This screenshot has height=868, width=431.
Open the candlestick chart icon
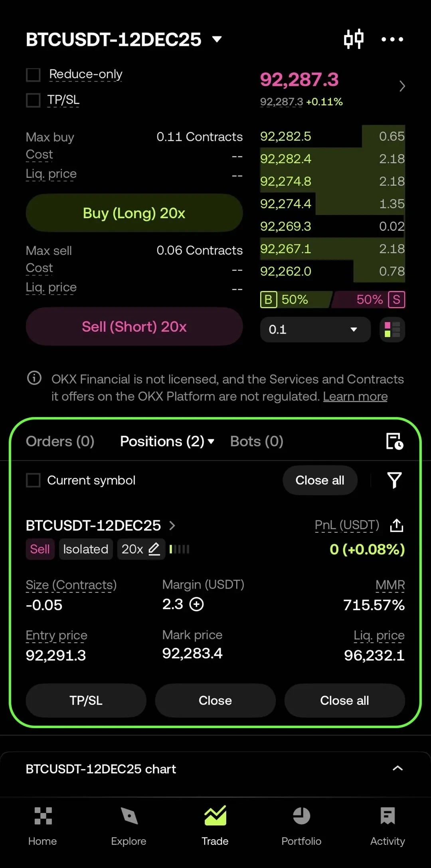click(x=354, y=39)
